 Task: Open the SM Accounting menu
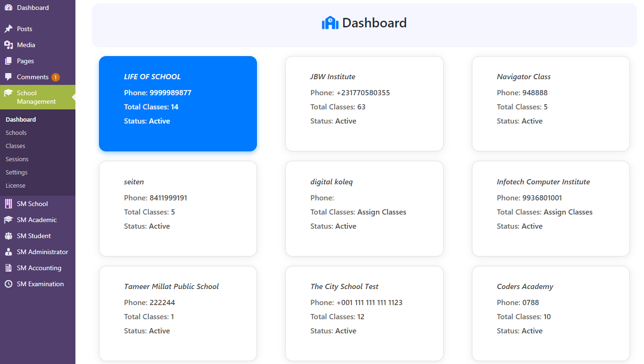[38, 268]
